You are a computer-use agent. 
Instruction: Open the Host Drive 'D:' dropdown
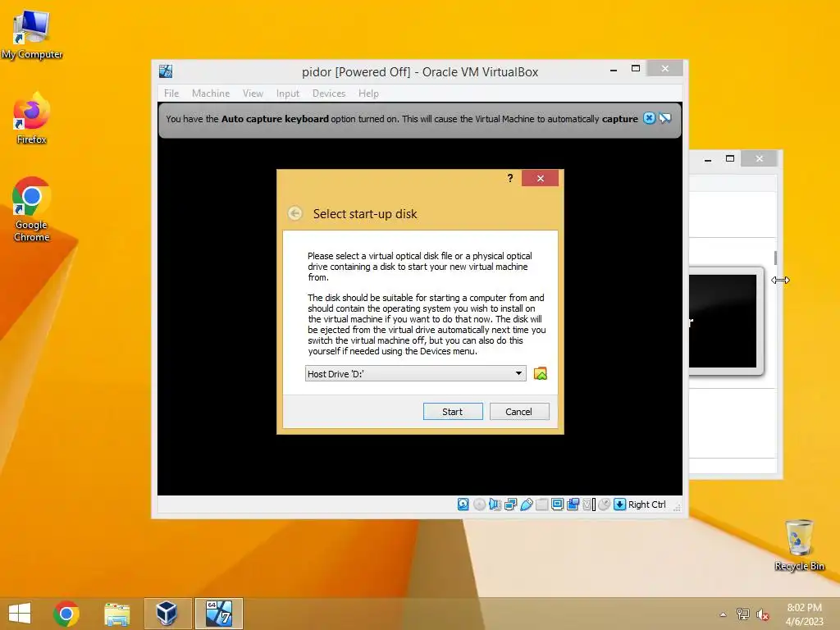point(416,373)
